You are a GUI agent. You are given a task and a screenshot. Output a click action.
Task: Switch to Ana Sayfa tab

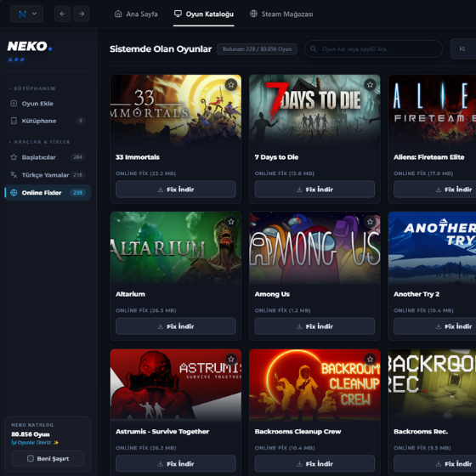click(136, 14)
